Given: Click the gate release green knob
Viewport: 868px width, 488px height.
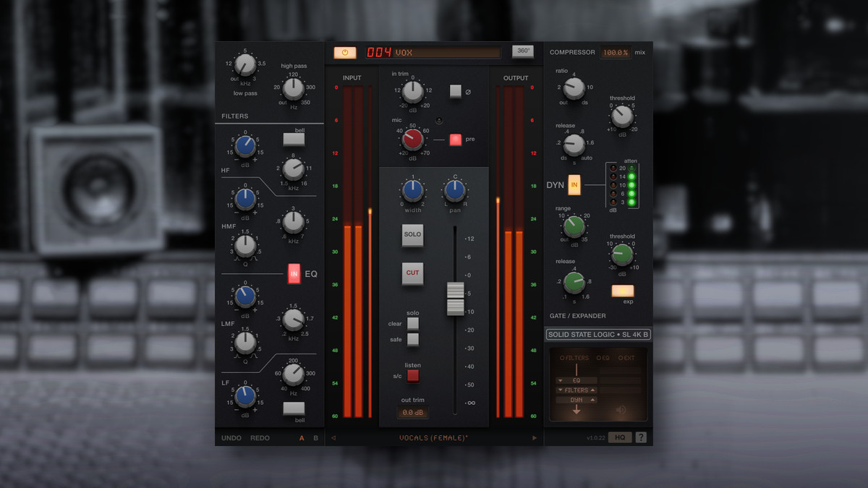Looking at the screenshot, I should click(x=574, y=282).
